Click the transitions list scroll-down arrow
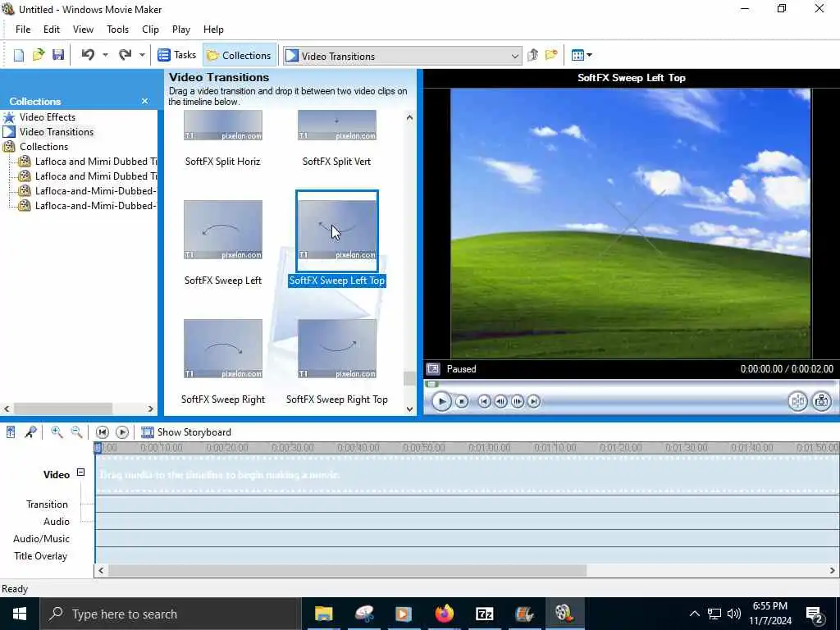This screenshot has height=630, width=840. (x=409, y=409)
